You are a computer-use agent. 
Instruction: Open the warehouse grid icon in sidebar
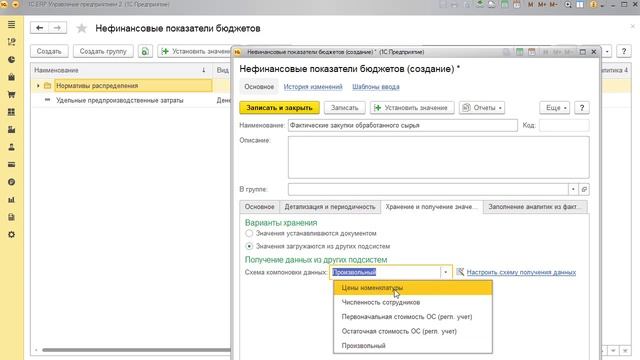(x=11, y=112)
